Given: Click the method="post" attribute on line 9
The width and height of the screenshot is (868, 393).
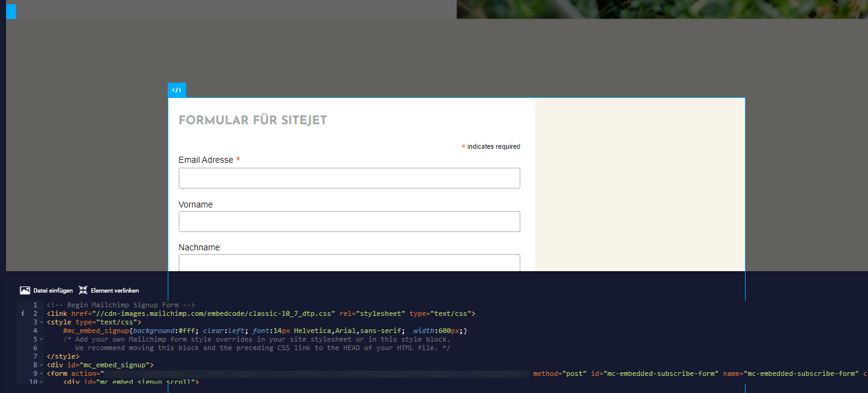Looking at the screenshot, I should tap(560, 373).
